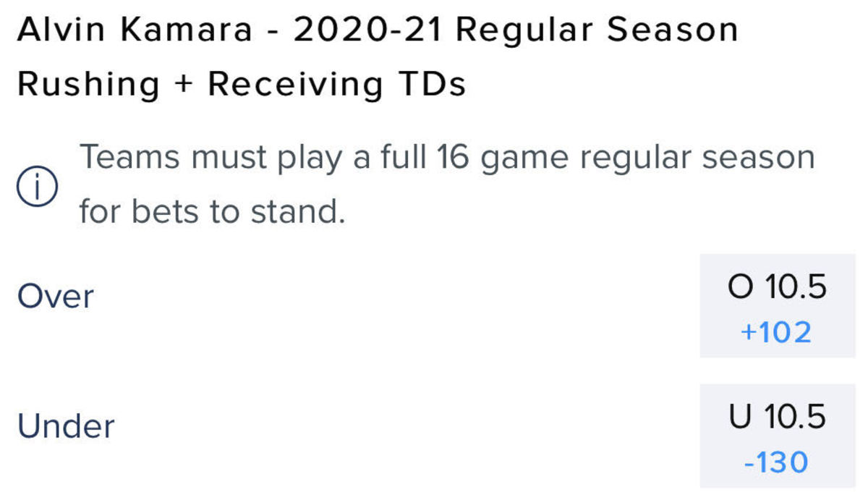Click the "Over" row label

(x=56, y=297)
